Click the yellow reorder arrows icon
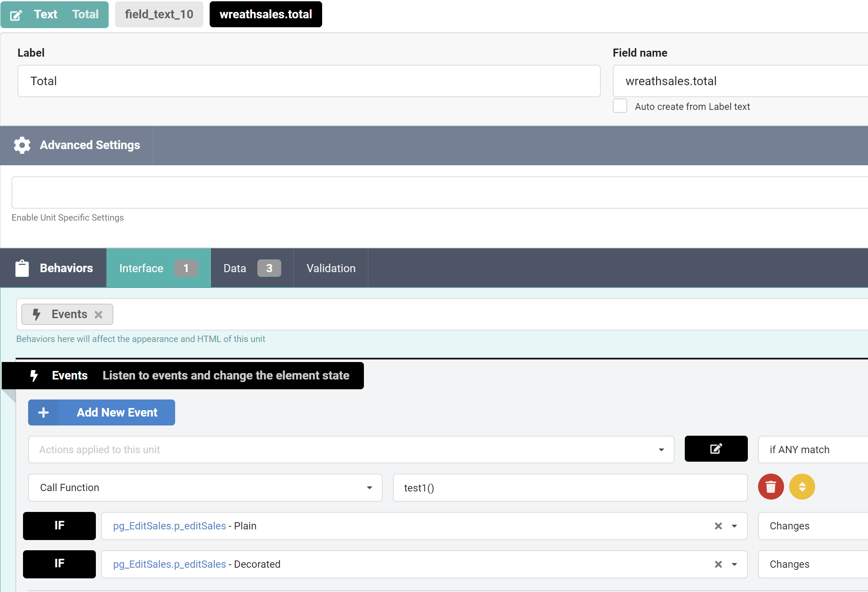The width and height of the screenshot is (868, 592). 802,487
